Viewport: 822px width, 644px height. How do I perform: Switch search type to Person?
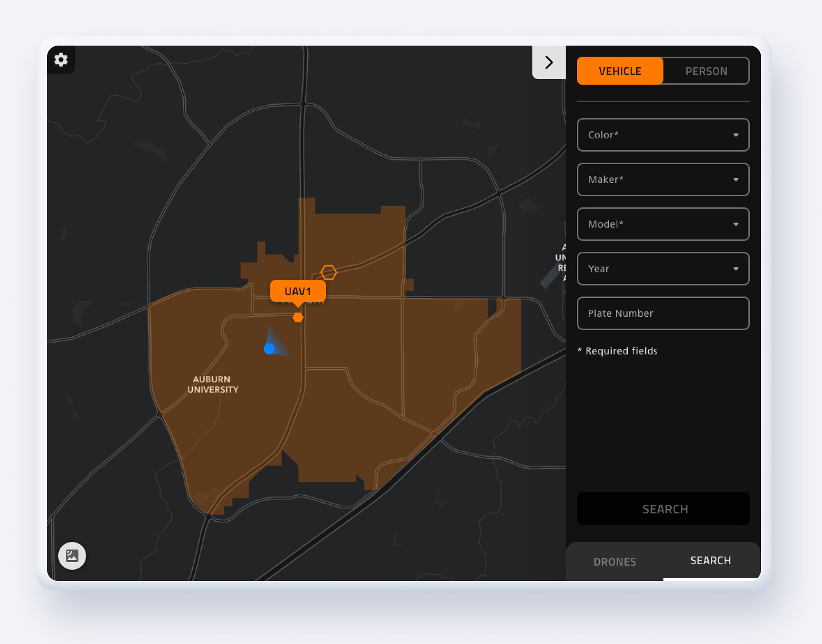click(x=706, y=71)
